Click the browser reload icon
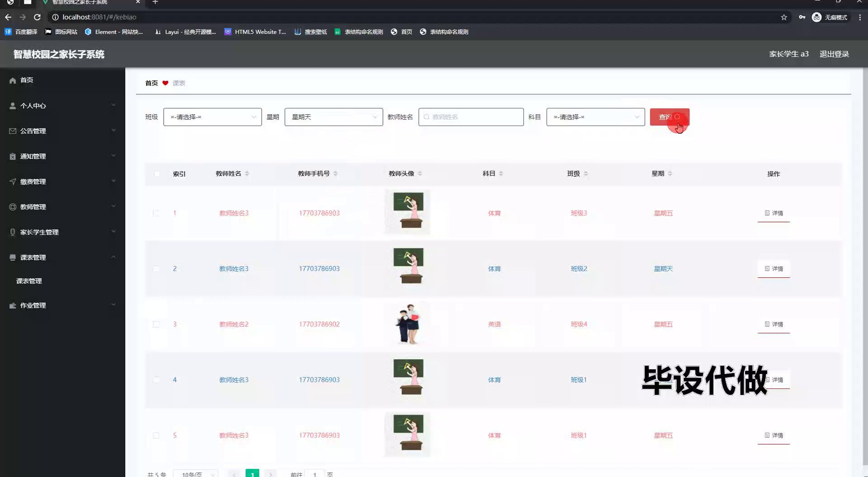The image size is (868, 477). [x=38, y=17]
